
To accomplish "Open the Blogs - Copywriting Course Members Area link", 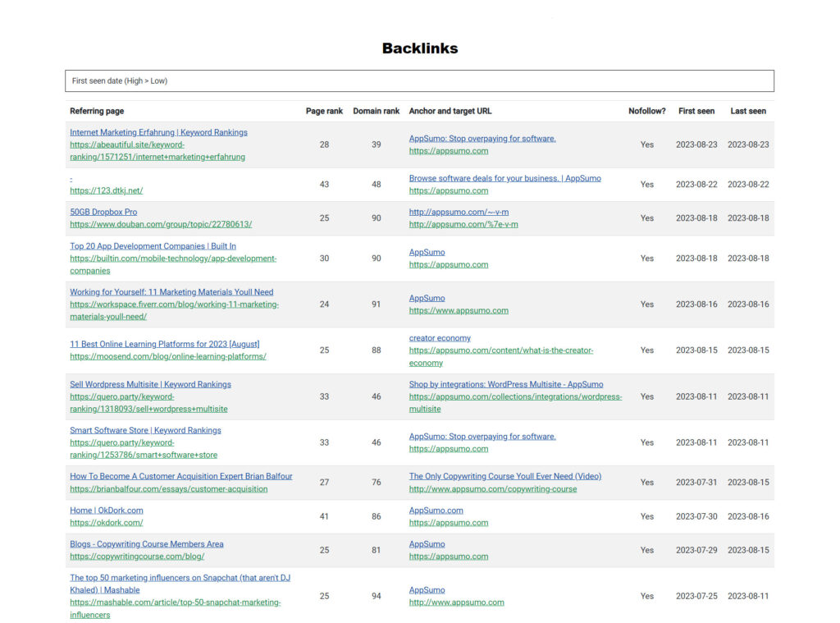I will (147, 543).
